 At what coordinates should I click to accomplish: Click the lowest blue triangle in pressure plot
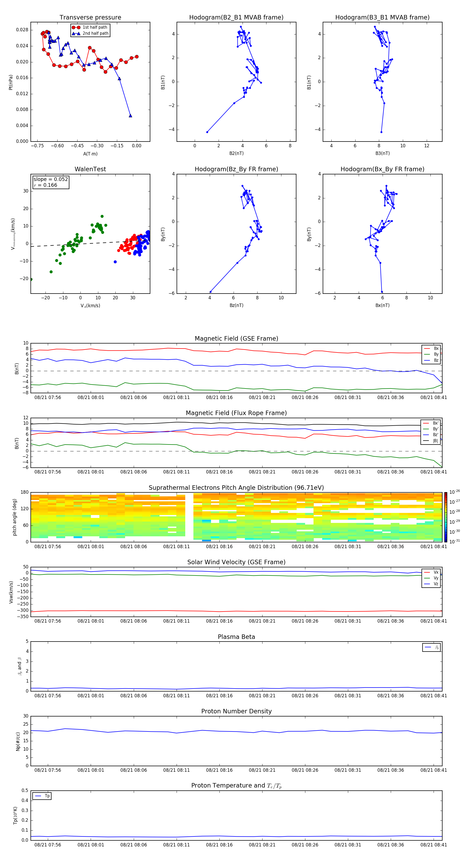point(130,115)
